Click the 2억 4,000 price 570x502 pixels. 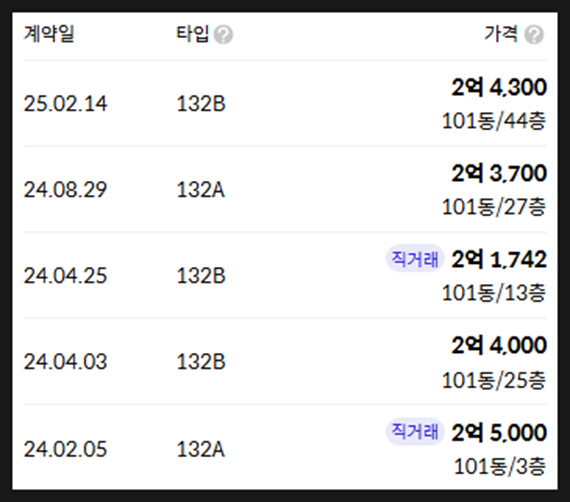tap(499, 345)
